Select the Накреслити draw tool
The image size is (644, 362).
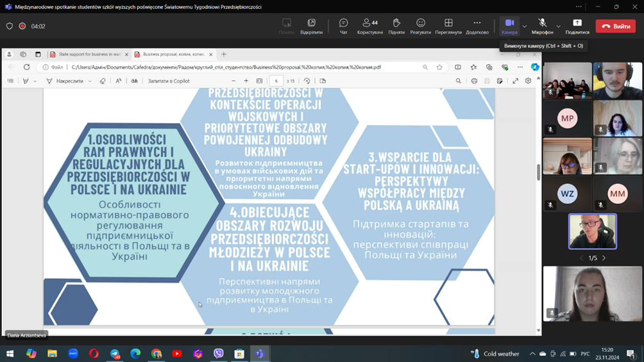click(x=64, y=81)
